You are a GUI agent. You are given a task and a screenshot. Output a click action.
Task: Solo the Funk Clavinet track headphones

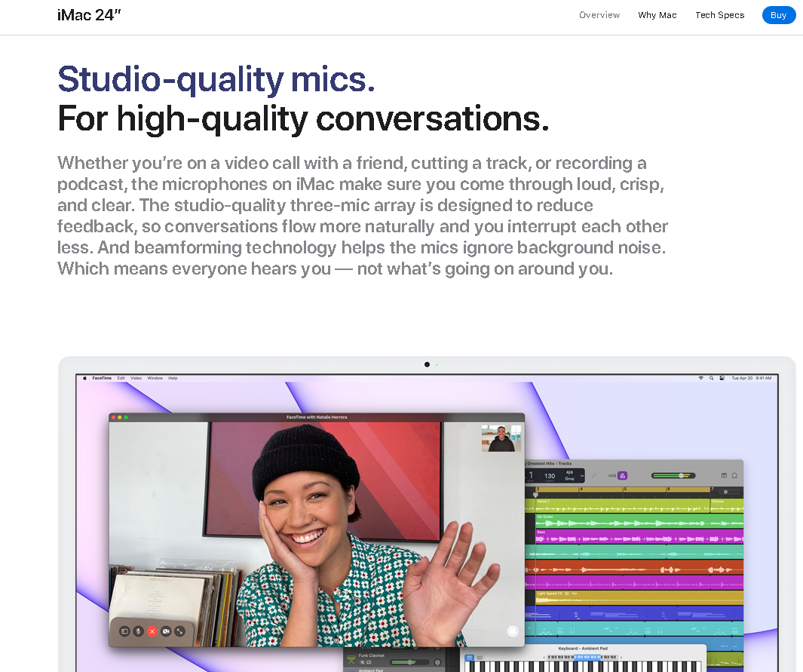pyautogui.click(x=369, y=662)
